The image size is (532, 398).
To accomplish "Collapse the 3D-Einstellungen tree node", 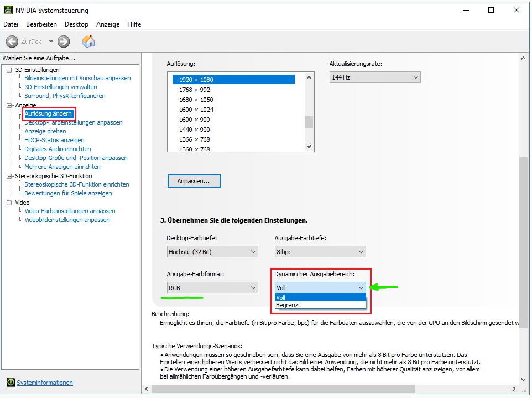I will point(9,70).
